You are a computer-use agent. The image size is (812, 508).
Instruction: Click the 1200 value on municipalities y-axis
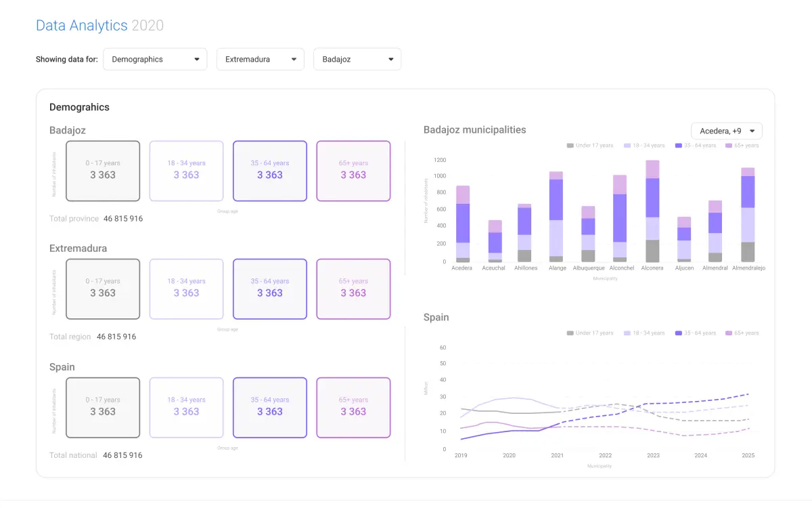[x=441, y=161]
